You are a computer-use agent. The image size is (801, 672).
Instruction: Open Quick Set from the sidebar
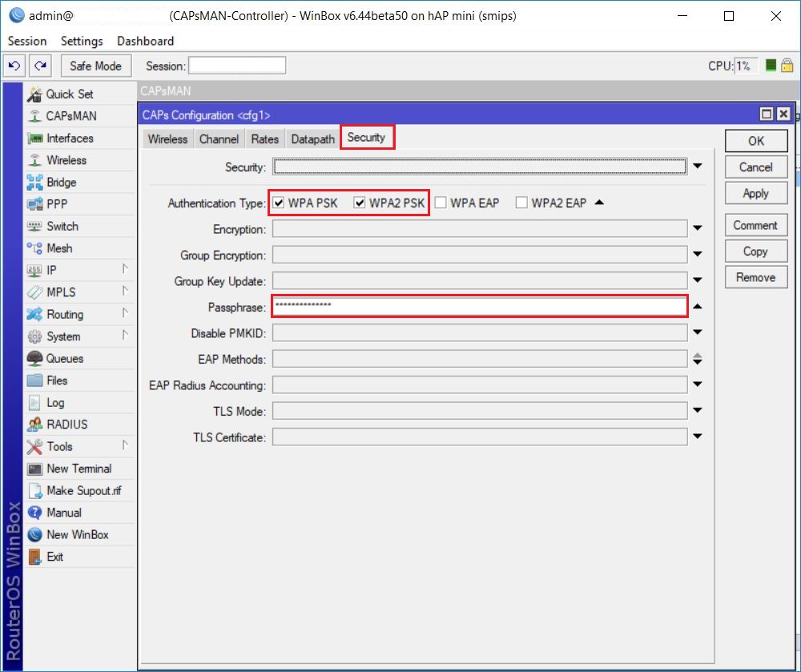click(x=80, y=94)
